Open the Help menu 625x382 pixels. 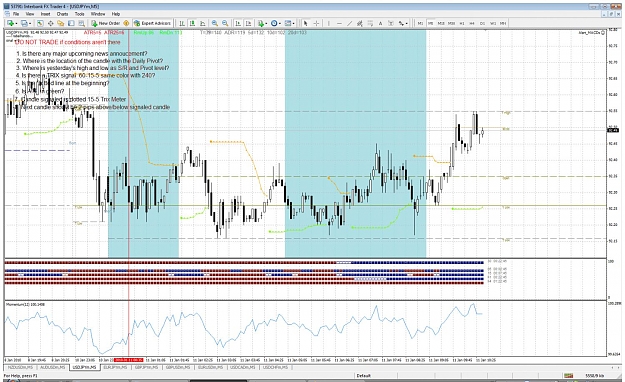(x=116, y=14)
